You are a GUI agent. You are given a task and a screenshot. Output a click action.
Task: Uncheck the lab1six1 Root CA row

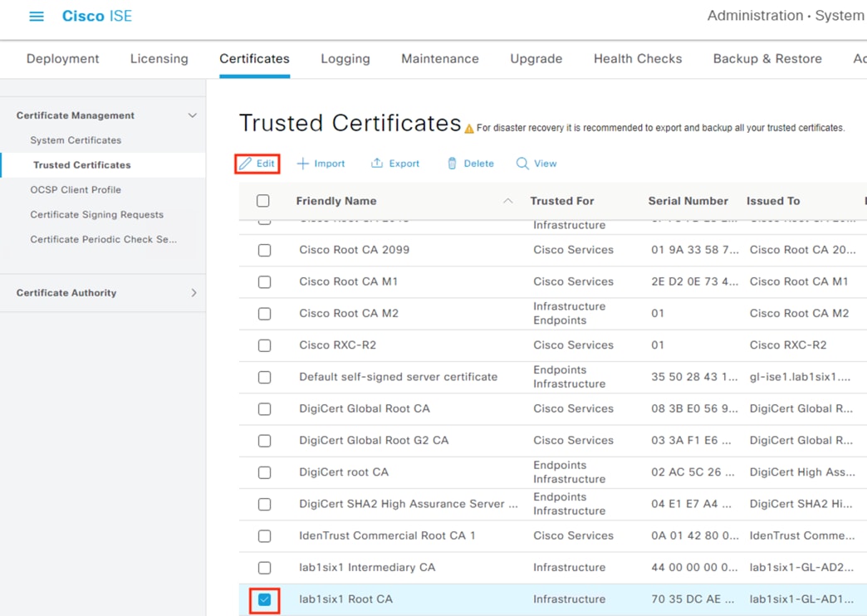click(265, 599)
